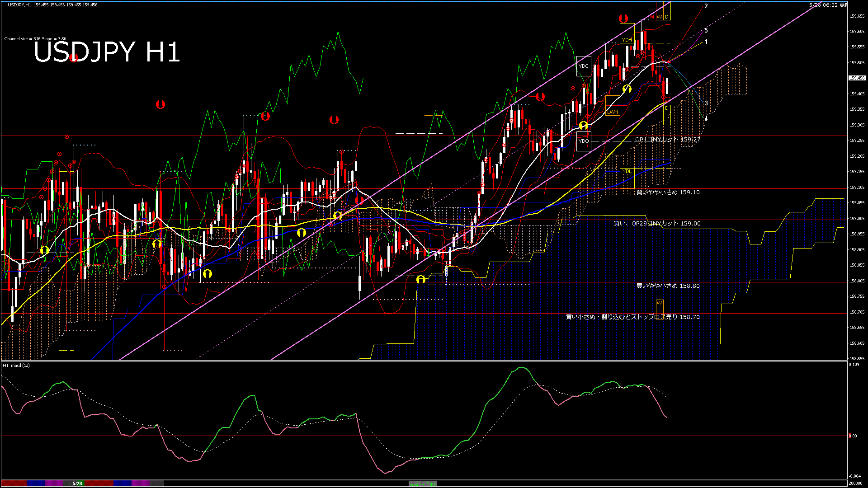
Task: Click the MACD scale value 0.109
Action: pos(854,364)
